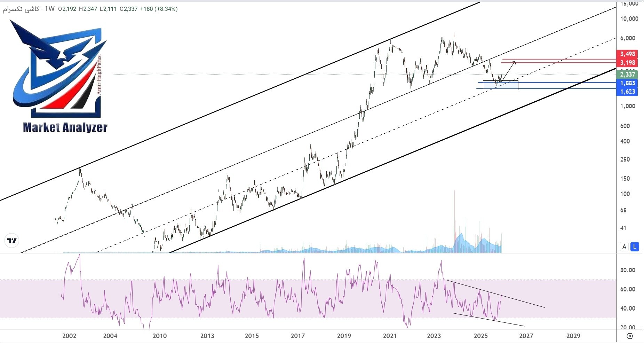Click the +180 (+8.34%) change value
Viewport: 644px width, 344px height.
(x=159, y=9)
